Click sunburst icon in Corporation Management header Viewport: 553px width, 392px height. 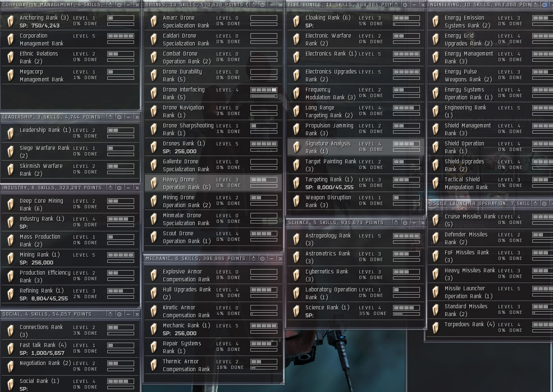pyautogui.click(x=110, y=4)
